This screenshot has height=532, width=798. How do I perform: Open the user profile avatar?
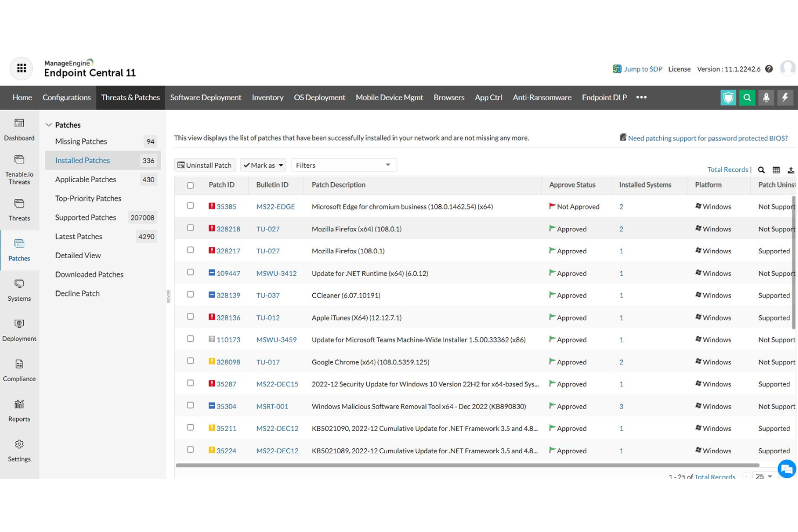tap(788, 68)
